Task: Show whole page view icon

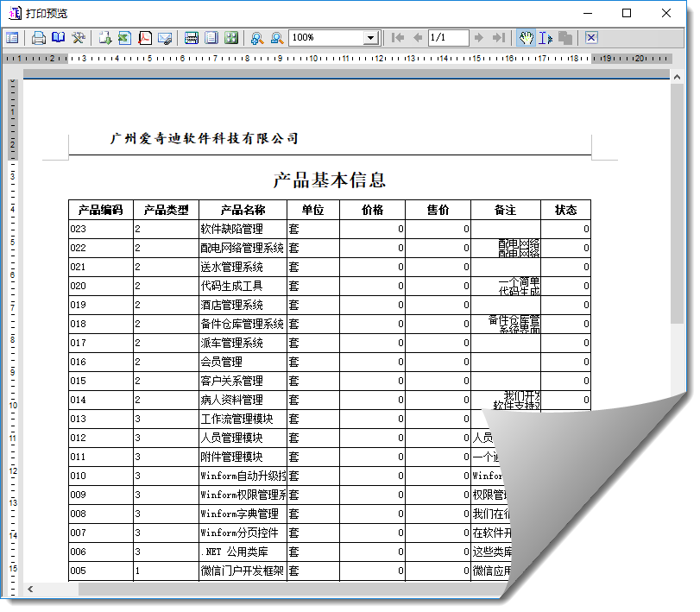Action: click(211, 38)
